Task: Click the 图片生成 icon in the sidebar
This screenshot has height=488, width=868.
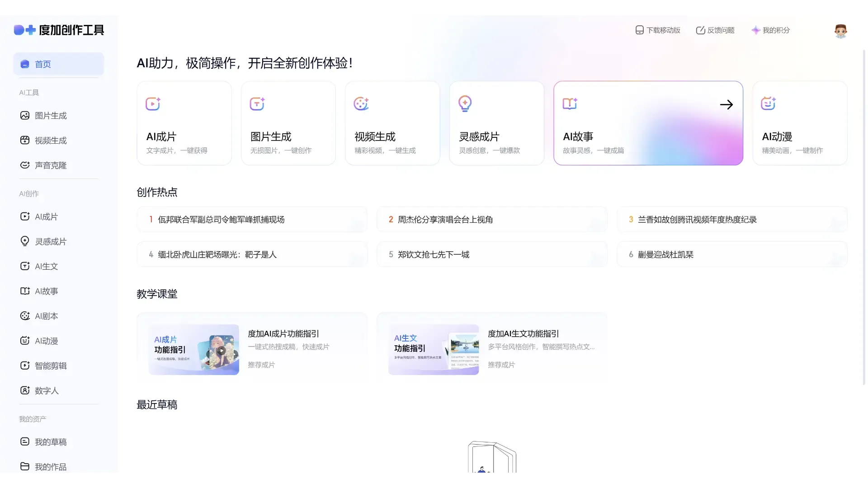Action: pyautogui.click(x=25, y=116)
